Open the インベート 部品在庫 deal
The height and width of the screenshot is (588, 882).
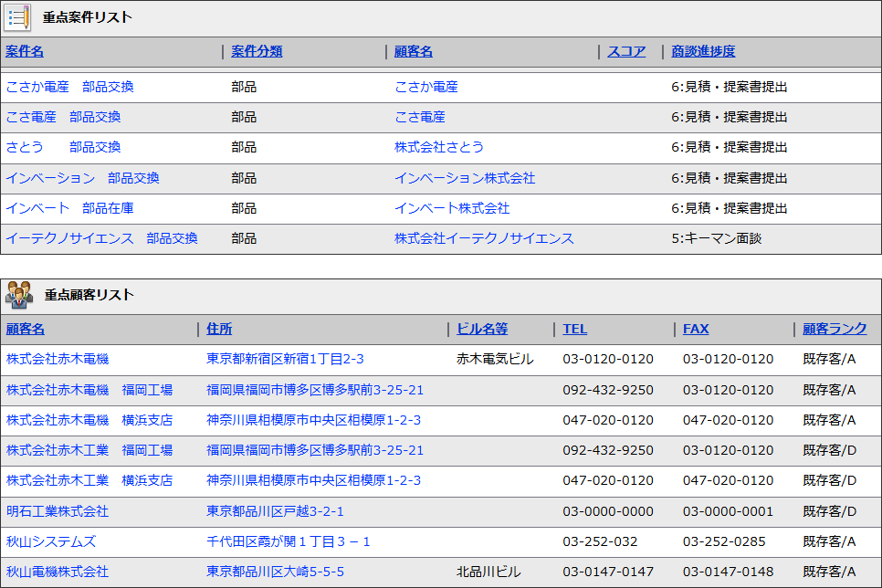(69, 209)
